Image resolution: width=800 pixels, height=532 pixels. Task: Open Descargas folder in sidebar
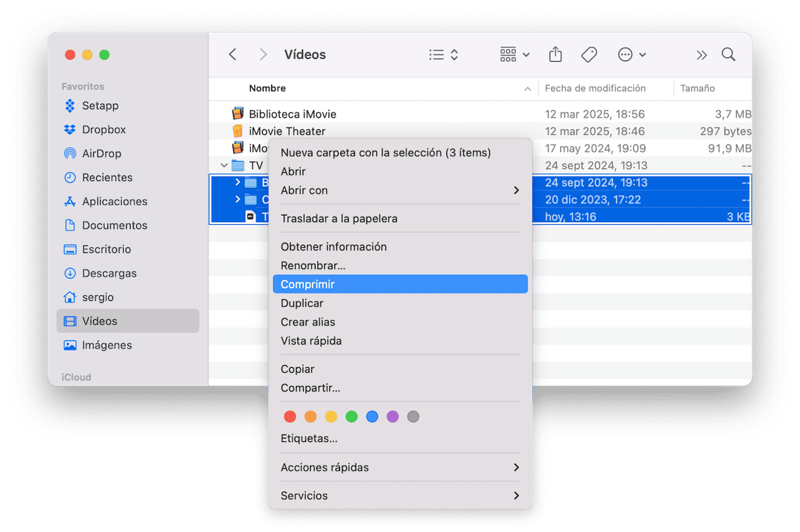109,273
